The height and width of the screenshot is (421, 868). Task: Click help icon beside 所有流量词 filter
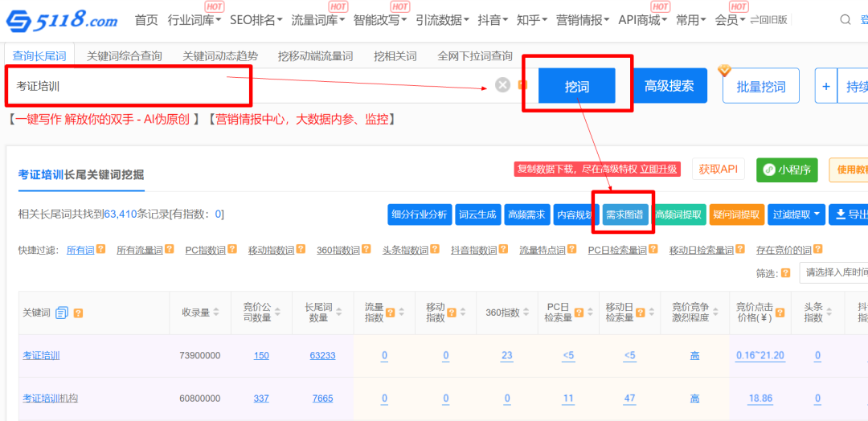pos(170,250)
